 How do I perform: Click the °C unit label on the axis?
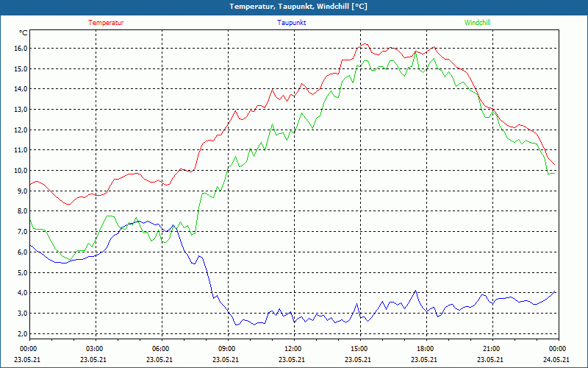(x=24, y=33)
